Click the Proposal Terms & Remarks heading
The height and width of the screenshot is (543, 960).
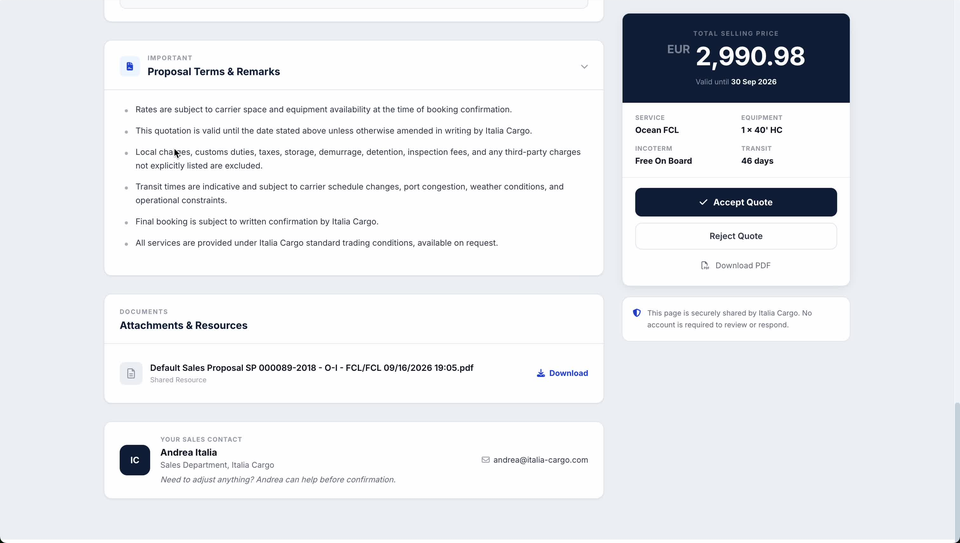(x=214, y=72)
